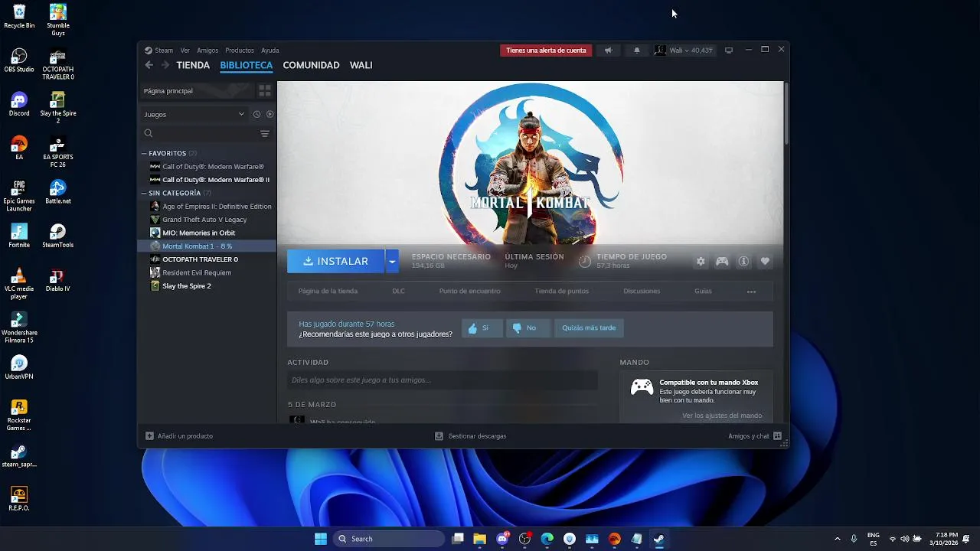Screen dimensions: 980x551
Task: Open Página de la tienda link
Action: (328, 291)
